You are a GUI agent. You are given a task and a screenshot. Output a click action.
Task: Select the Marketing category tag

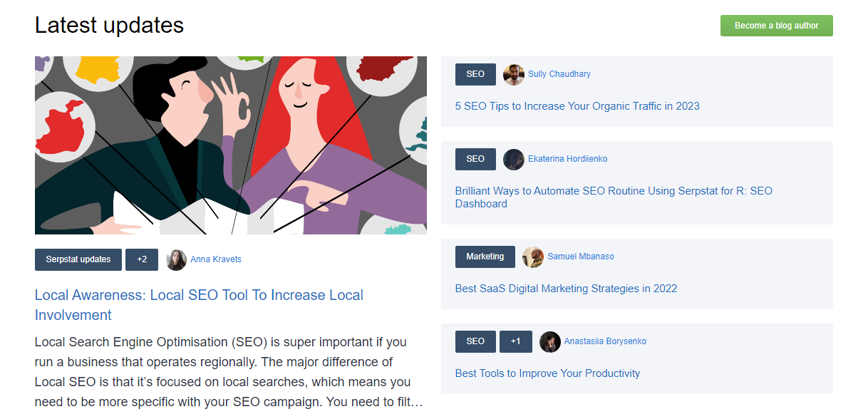pyautogui.click(x=485, y=257)
